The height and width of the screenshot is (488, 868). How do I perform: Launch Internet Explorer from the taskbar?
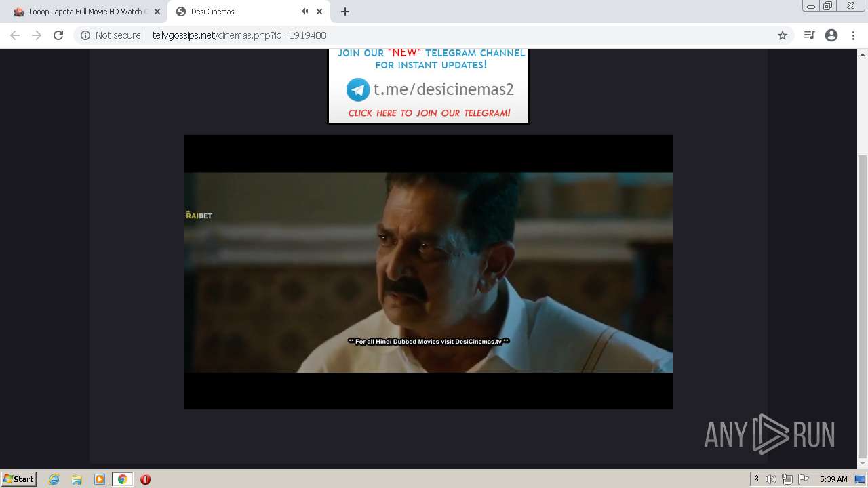[x=54, y=479]
